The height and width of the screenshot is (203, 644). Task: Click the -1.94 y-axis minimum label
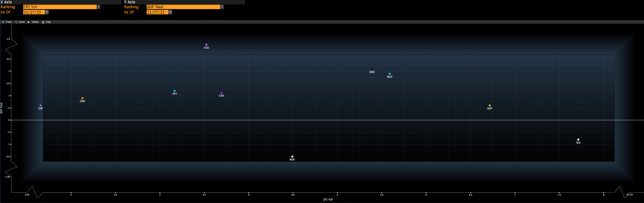click(x=7, y=177)
